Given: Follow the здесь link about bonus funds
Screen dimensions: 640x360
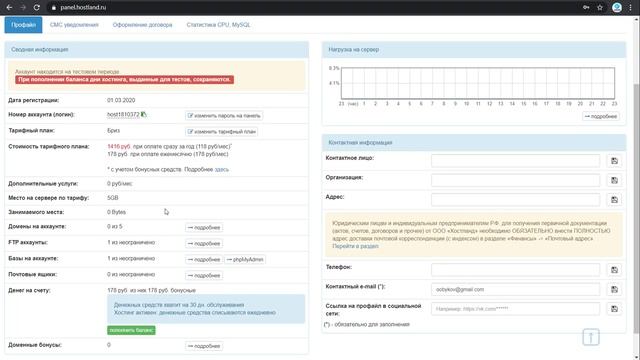Looking at the screenshot, I should (x=222, y=169).
